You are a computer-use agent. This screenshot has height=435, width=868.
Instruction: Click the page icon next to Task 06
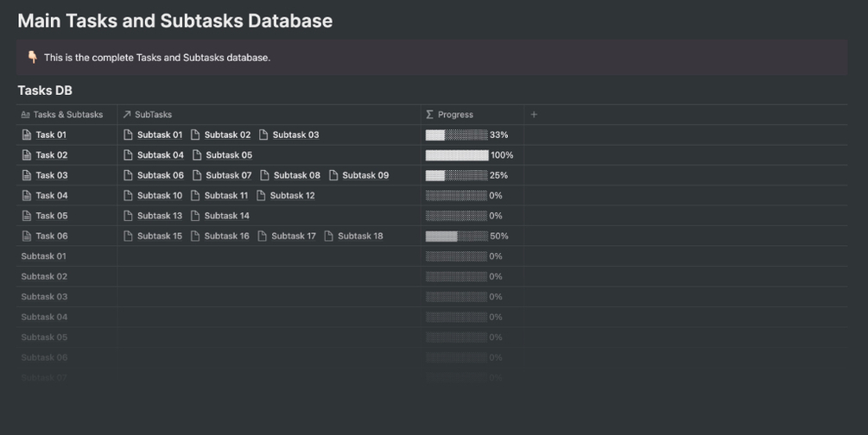[x=26, y=236]
